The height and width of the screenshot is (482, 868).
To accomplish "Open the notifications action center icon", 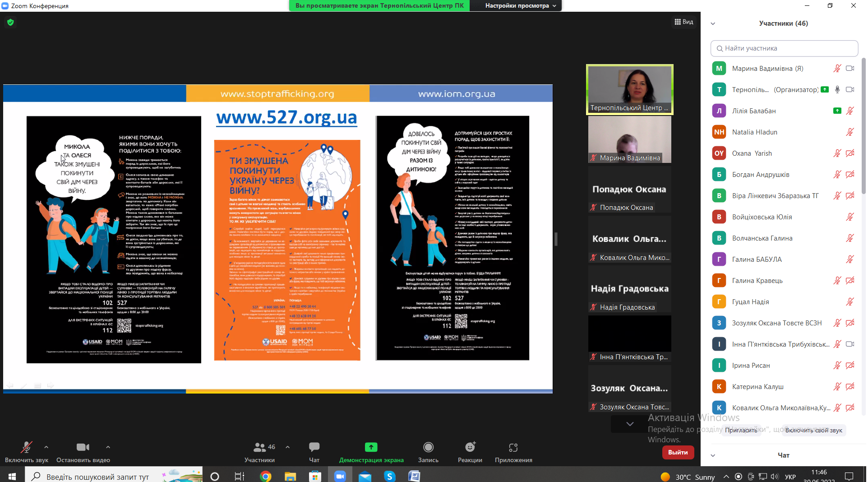I will (849, 477).
